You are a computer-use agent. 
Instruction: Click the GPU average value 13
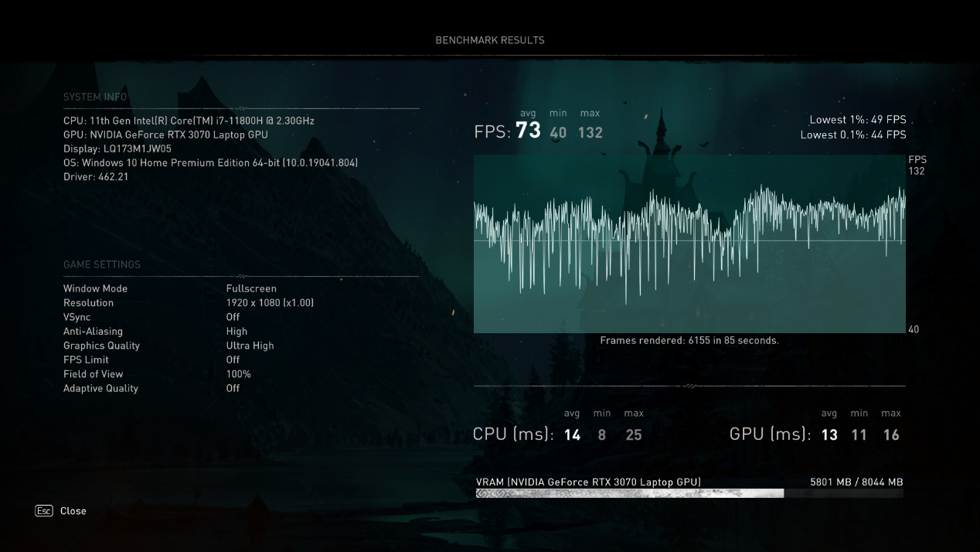click(x=829, y=435)
